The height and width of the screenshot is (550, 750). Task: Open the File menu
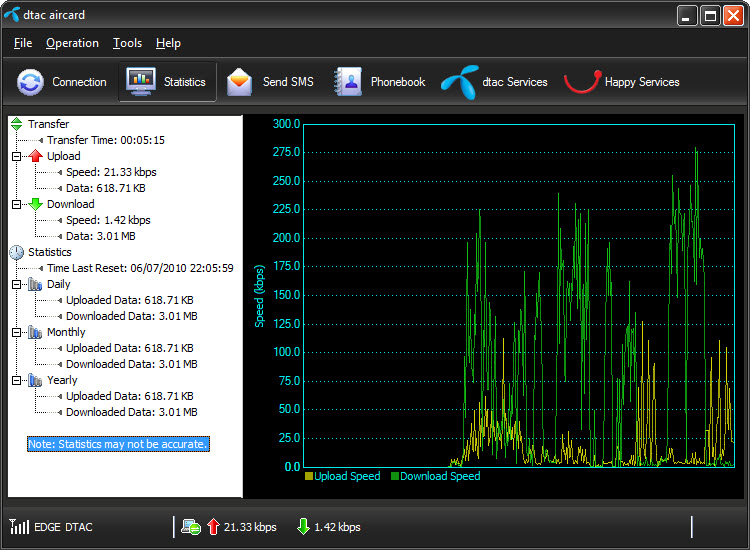[x=23, y=43]
